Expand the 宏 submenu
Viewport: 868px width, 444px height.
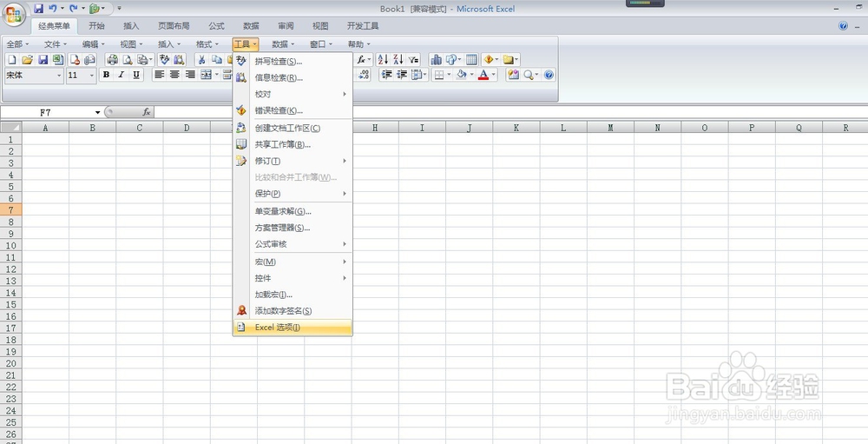(293, 262)
